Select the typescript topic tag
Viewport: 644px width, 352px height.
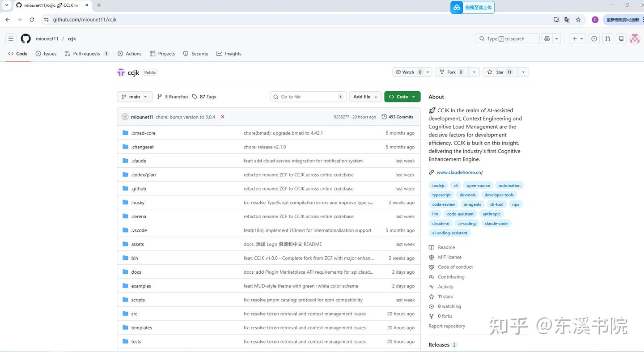click(441, 195)
